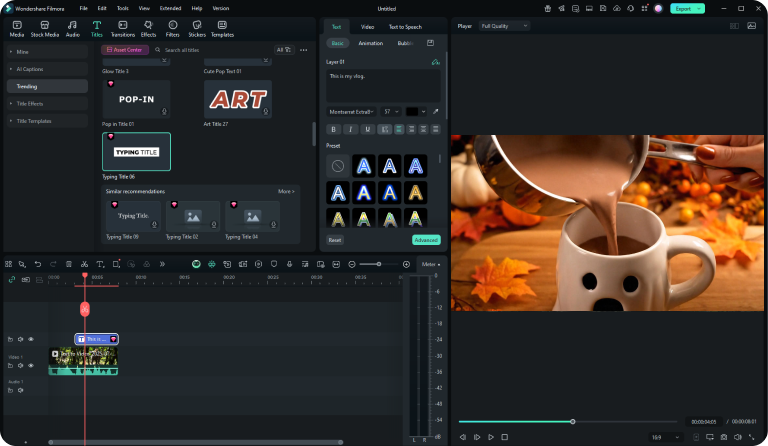Select the Art Title 27 thumbnail
This screenshot has width=768, height=446.
[x=238, y=99]
